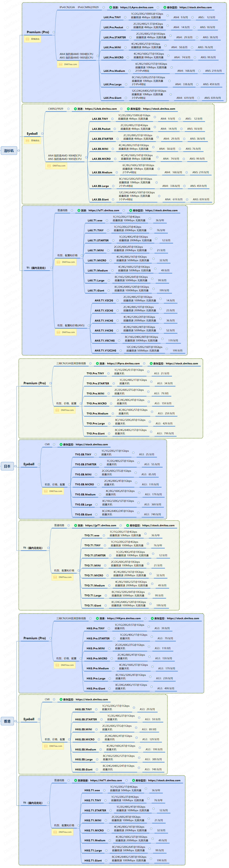Click the green plus icon before https://JPpro.dmitea.com
Image resolution: width=229 pixels, height=868 pixels.
[97, 364]
